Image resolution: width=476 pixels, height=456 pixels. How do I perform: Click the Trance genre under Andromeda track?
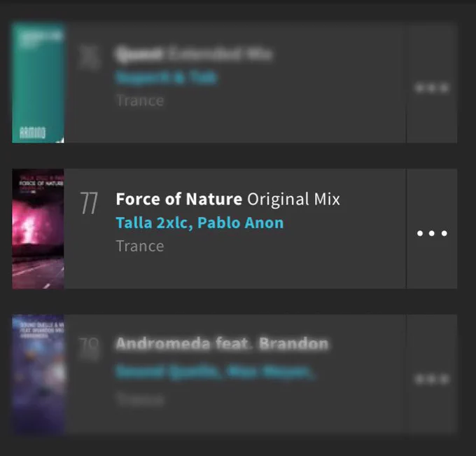(140, 399)
